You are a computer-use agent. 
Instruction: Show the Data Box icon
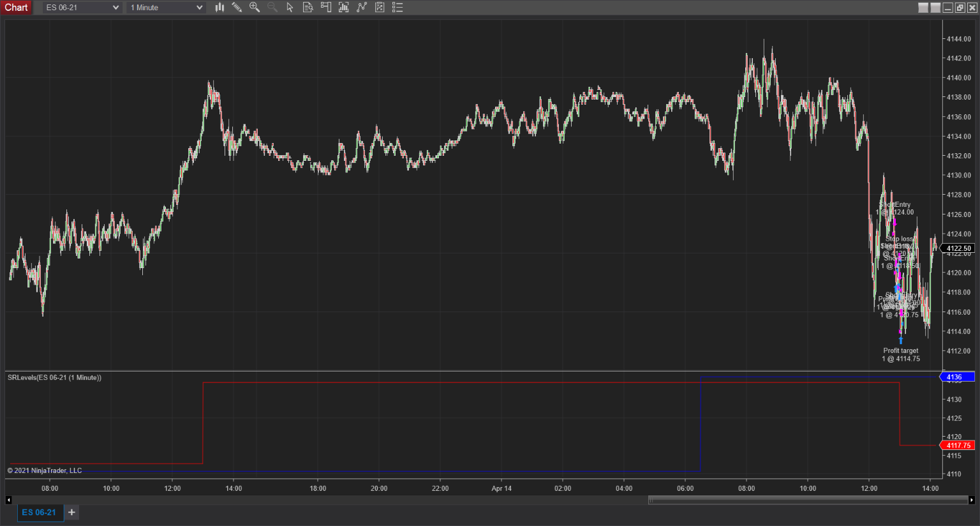click(308, 8)
